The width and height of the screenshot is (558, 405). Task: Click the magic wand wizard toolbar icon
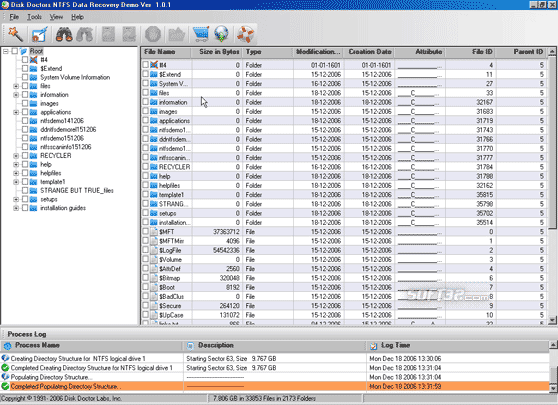(15, 34)
